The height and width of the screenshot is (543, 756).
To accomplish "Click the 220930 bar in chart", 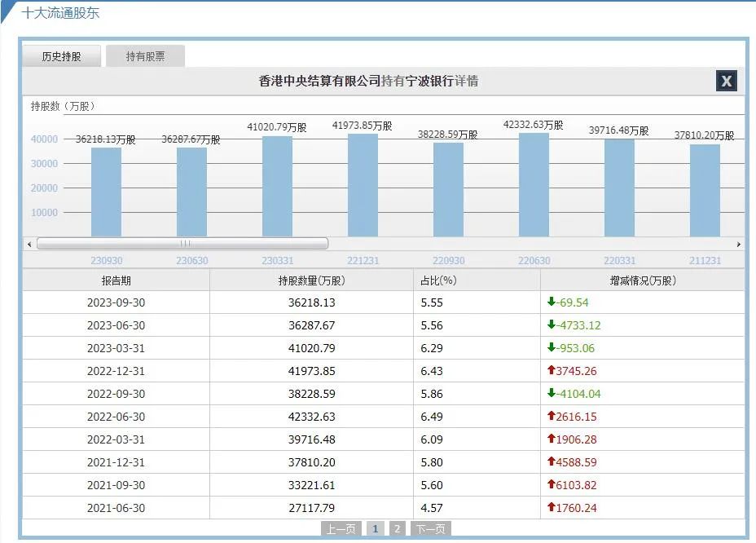I will 448,190.
